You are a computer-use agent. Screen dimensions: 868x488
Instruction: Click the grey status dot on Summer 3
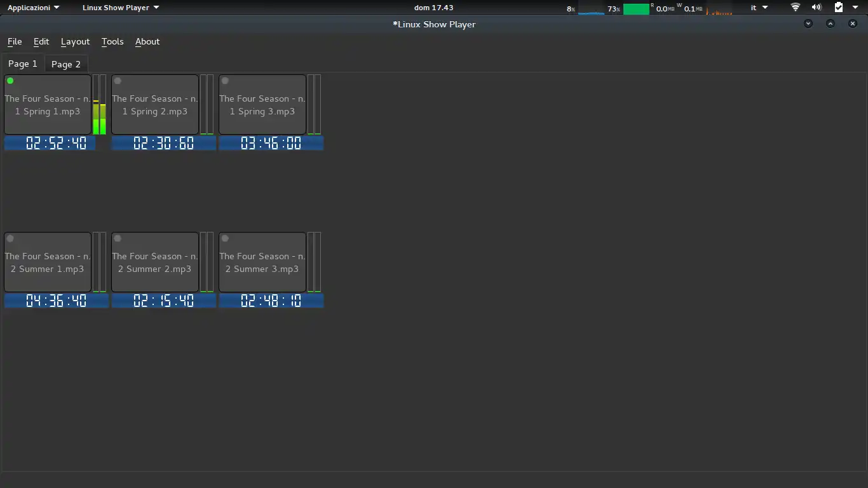pyautogui.click(x=225, y=238)
